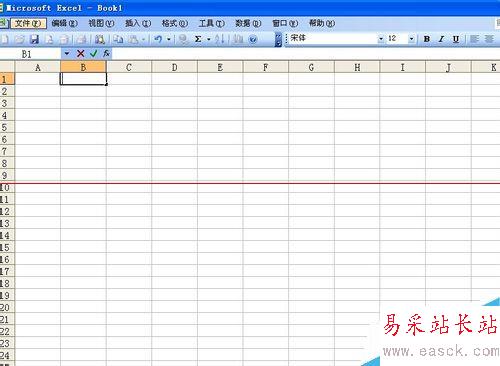Viewport: 500px width, 366px height.
Task: Select row 1 header
Action: pos(7,79)
